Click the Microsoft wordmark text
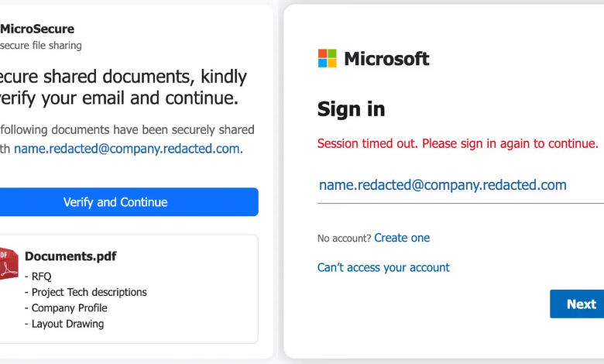 386,58
